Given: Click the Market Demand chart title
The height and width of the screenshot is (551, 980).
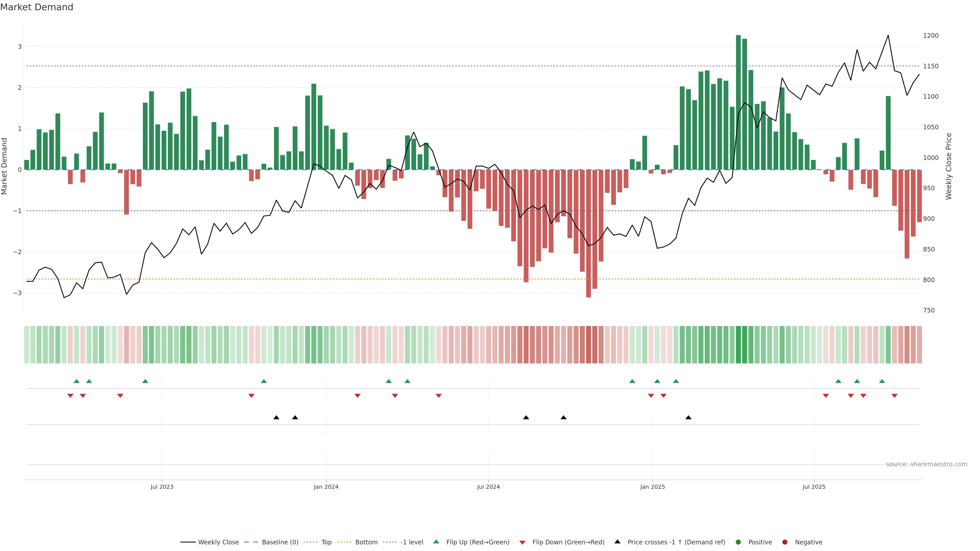Looking at the screenshot, I should pos(36,7).
